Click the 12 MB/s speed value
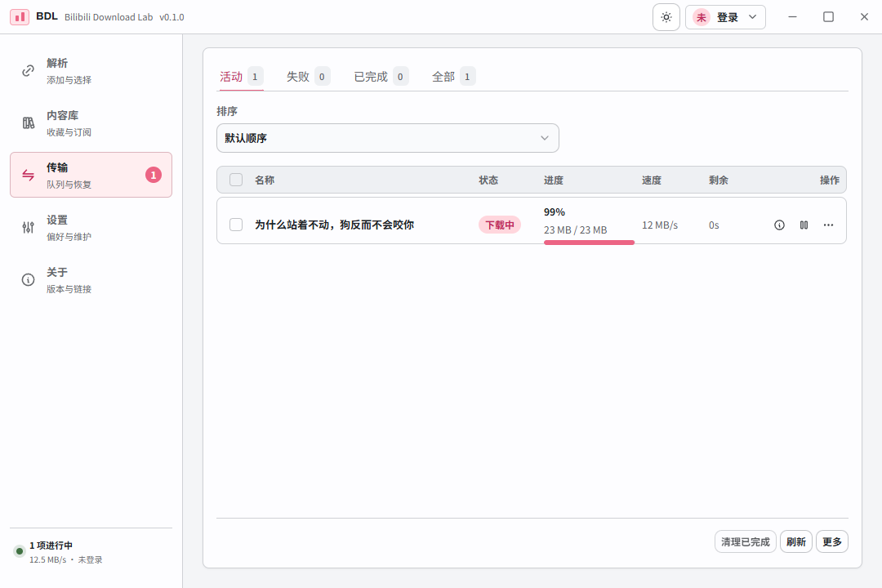 tap(660, 225)
